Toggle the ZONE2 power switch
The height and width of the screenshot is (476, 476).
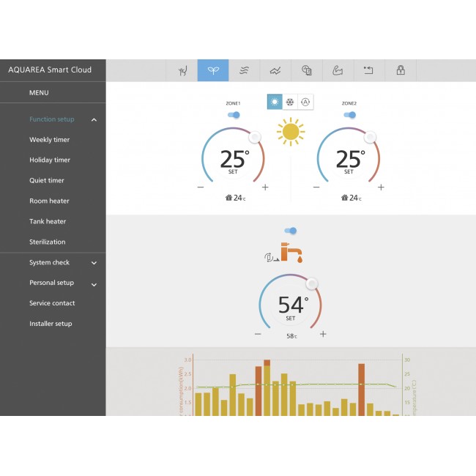click(349, 115)
